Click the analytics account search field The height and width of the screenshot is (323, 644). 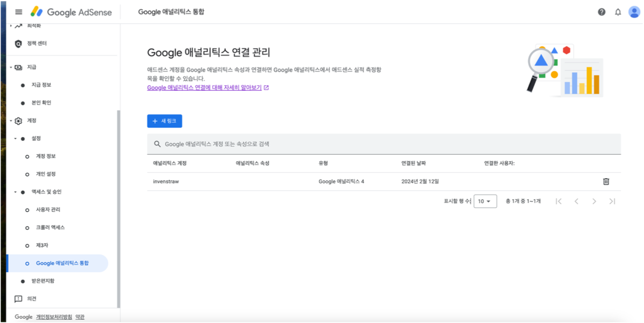coord(384,144)
